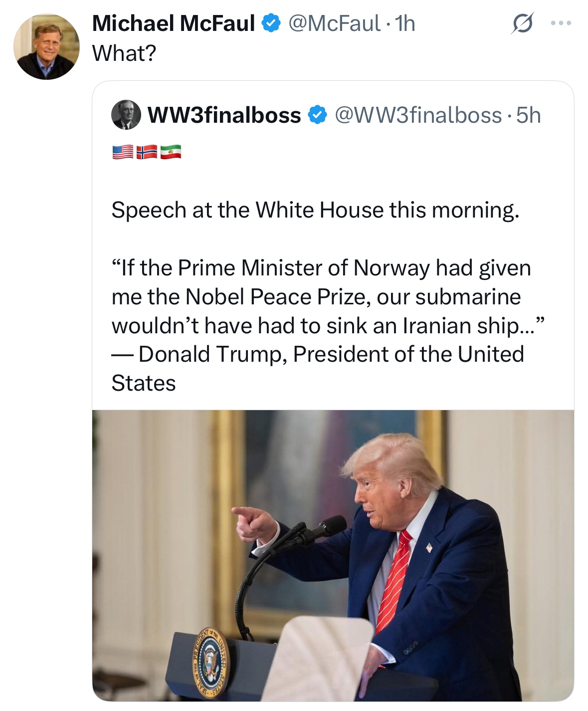Click the Iran flag emoji
Viewport: 588px width, 711px height.
pyautogui.click(x=171, y=152)
